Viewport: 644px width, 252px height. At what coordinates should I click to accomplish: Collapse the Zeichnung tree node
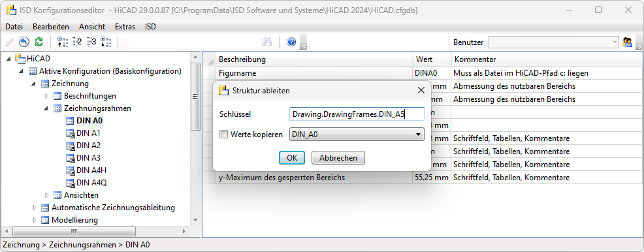(x=34, y=84)
